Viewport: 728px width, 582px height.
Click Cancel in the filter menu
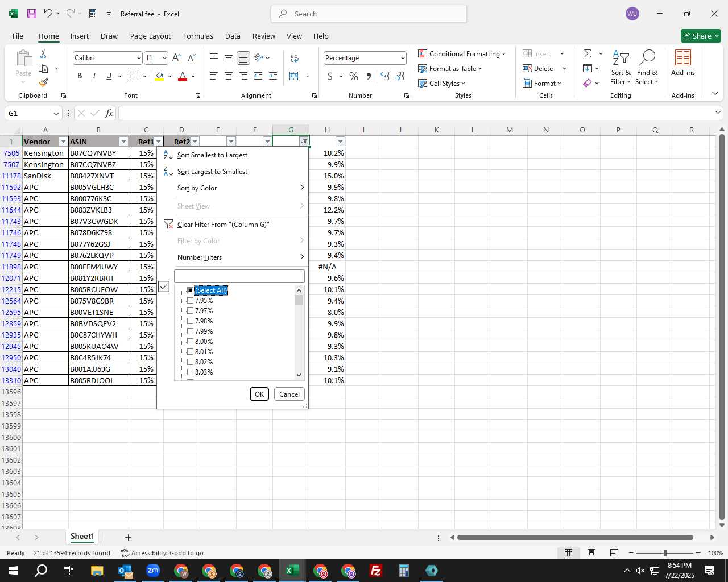289,394
